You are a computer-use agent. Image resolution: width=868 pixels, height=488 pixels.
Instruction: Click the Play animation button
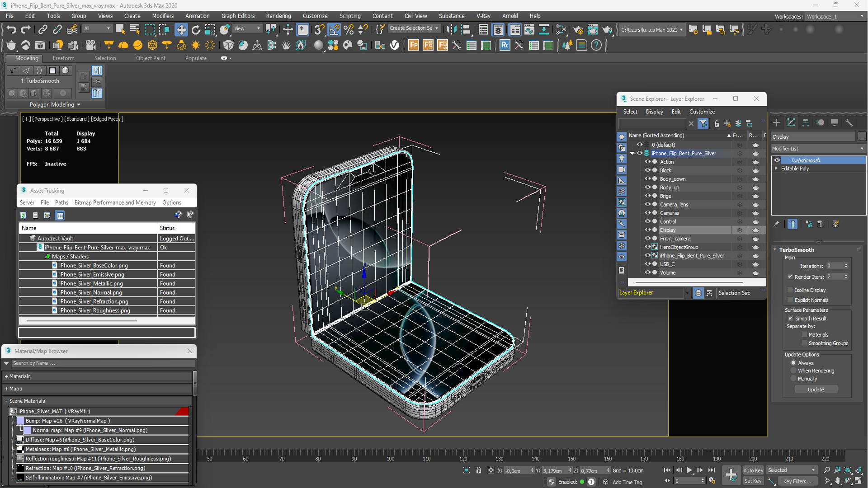(x=689, y=470)
